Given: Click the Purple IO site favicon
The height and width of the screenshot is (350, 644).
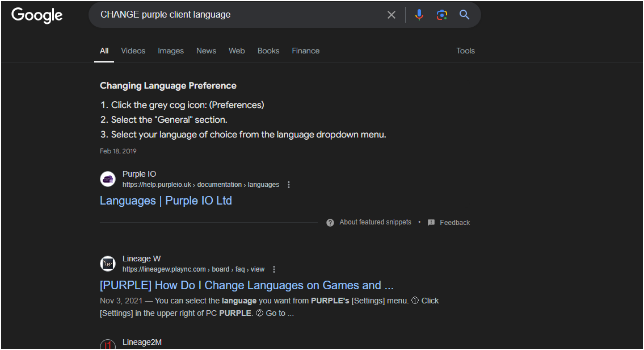Looking at the screenshot, I should [108, 180].
